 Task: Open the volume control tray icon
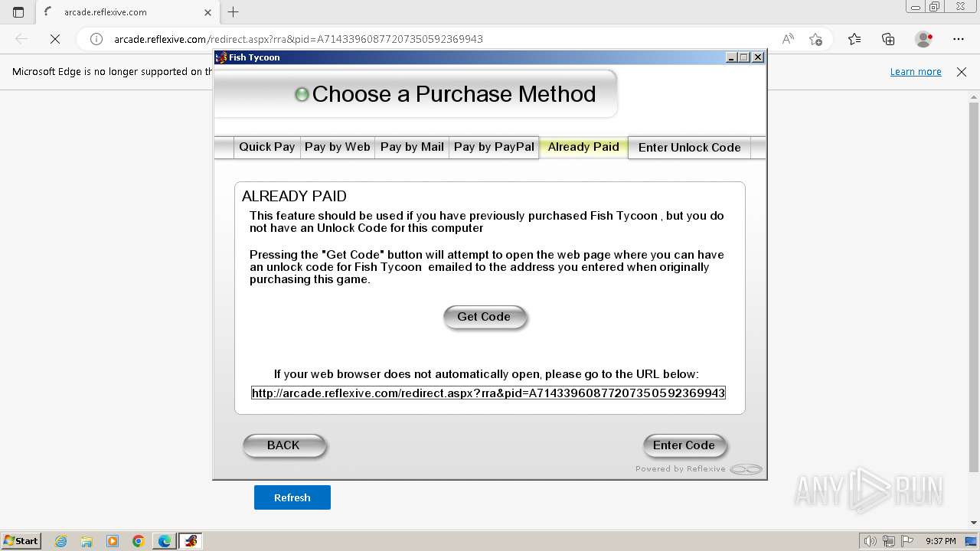(x=871, y=541)
